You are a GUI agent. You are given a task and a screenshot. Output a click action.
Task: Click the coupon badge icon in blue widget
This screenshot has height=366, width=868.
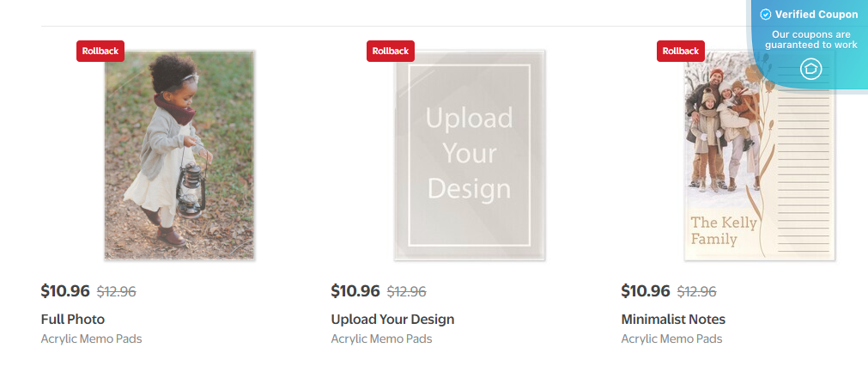click(x=811, y=70)
